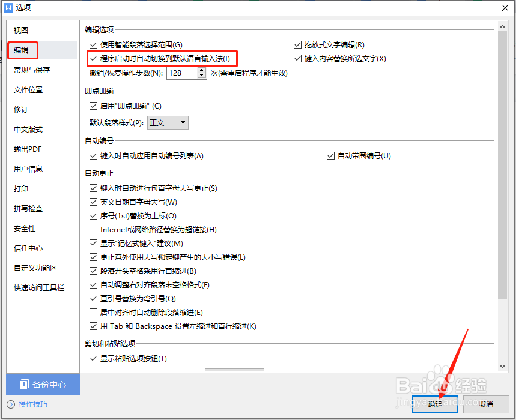Viewport: 516px width, 420px height.
Task: Toggle 启用"即点即输" checkbox
Action: click(94, 106)
